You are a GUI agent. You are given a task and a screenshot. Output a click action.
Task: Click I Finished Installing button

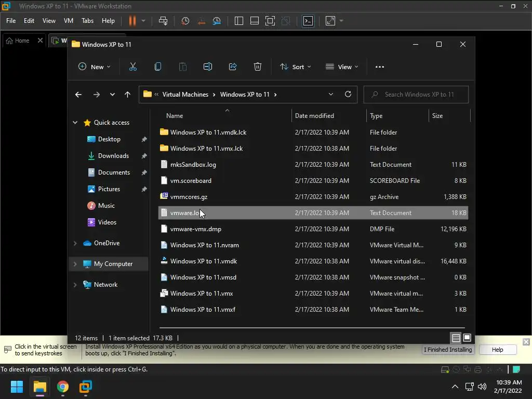[x=448, y=350]
